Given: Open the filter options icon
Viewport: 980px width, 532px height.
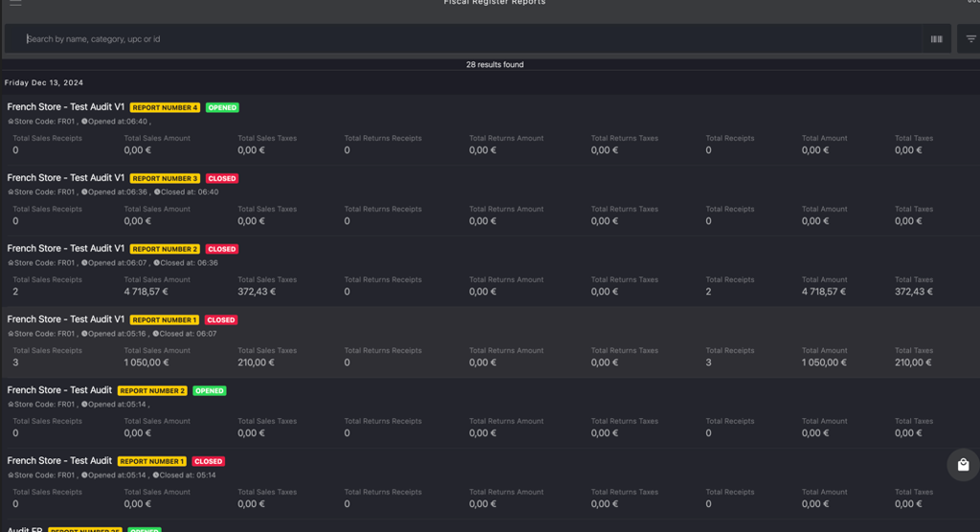Looking at the screenshot, I should (x=970, y=39).
